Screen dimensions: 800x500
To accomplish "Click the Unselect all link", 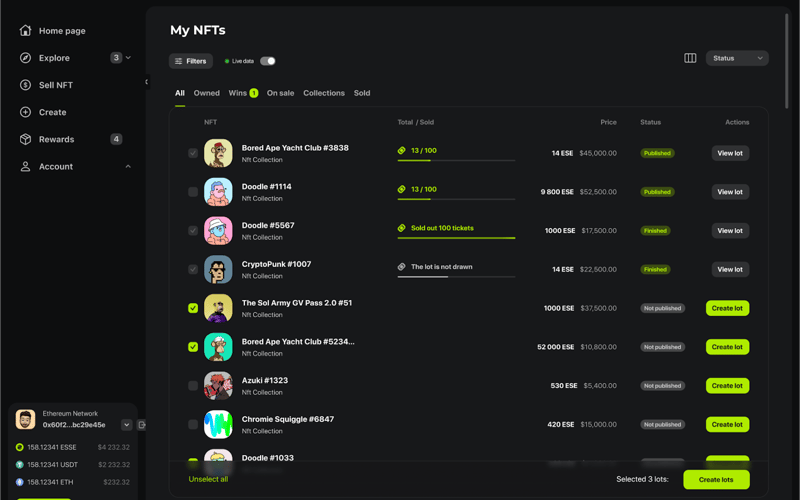I will point(208,479).
